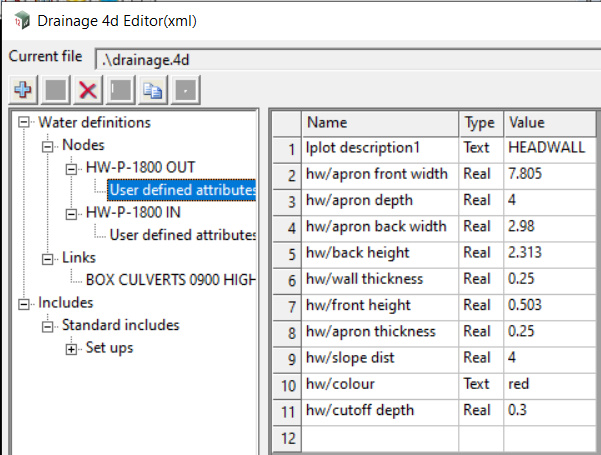601x455 pixels.
Task: Collapse the Water definitions tree node
Action: (x=25, y=123)
